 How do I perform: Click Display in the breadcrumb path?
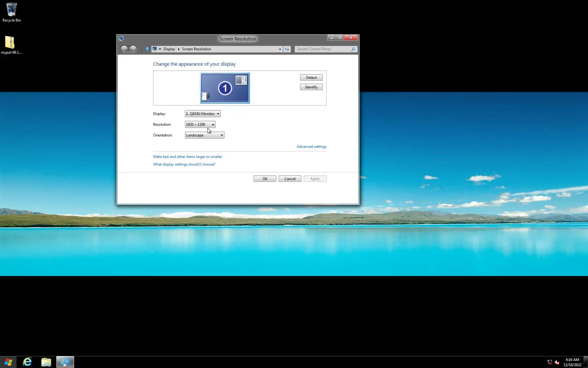tap(169, 49)
